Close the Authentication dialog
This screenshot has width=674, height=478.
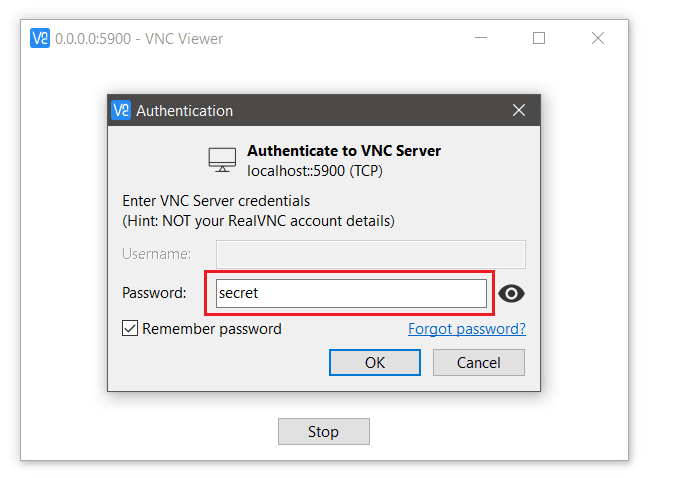[x=519, y=110]
